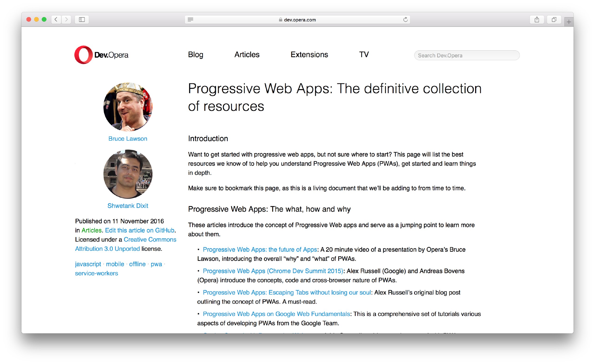
Task: Select the javascript tag
Action: point(88,264)
